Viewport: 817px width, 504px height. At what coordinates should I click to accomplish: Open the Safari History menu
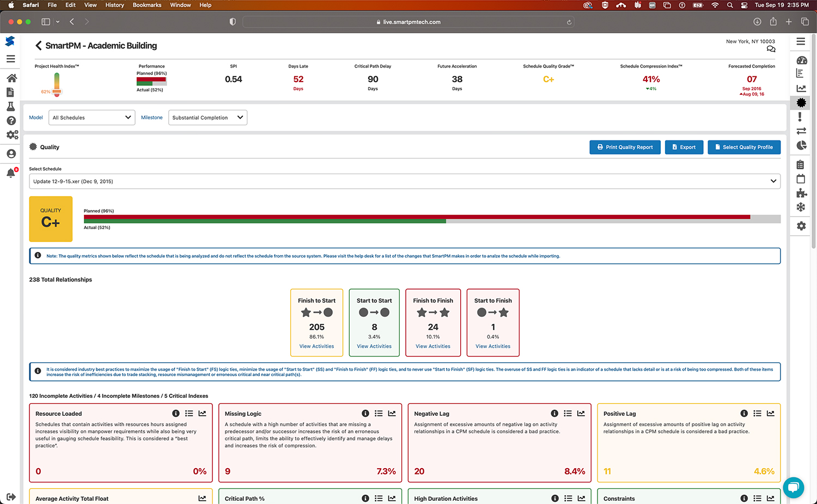[114, 5]
